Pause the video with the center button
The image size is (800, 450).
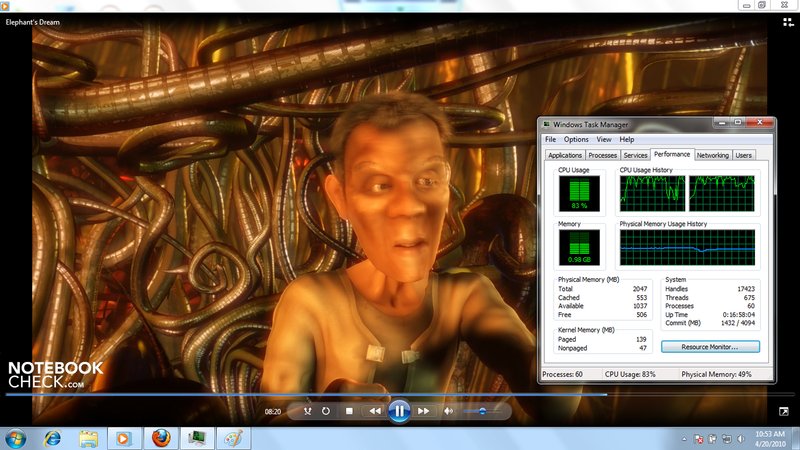(398, 410)
